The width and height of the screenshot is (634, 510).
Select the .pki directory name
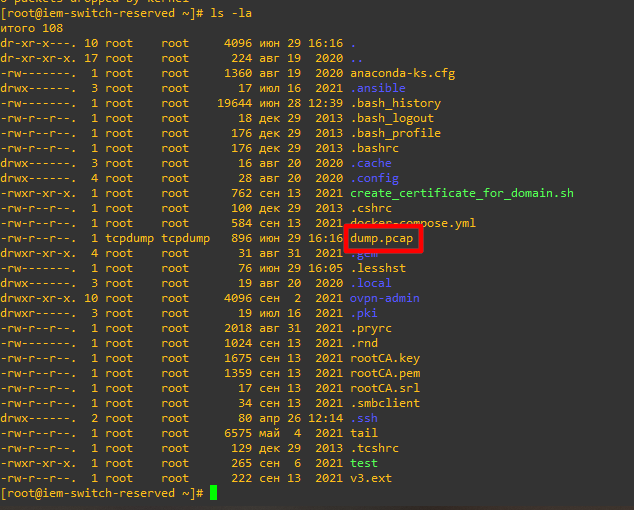pos(364,313)
